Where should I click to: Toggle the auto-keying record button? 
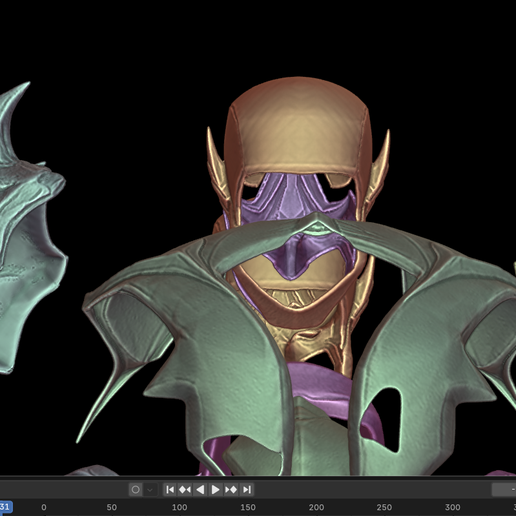click(x=135, y=490)
